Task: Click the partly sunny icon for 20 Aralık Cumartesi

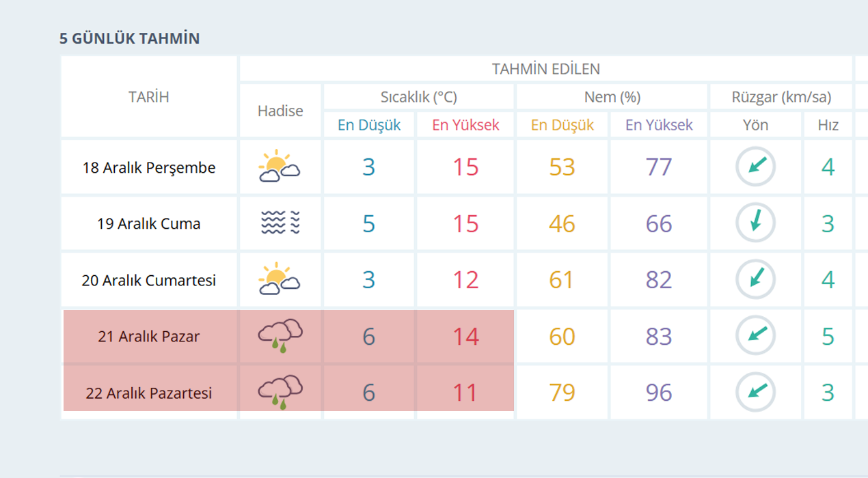Action: tap(280, 279)
